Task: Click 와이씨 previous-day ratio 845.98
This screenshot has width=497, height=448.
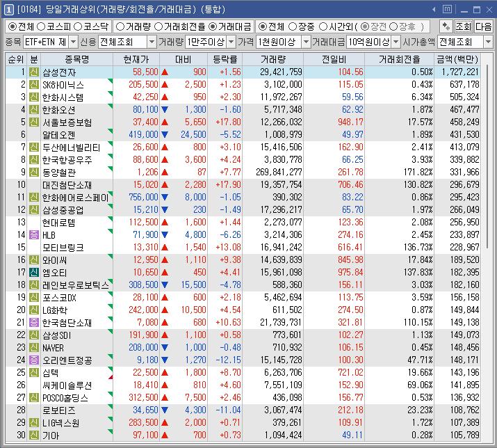Action: click(x=350, y=260)
